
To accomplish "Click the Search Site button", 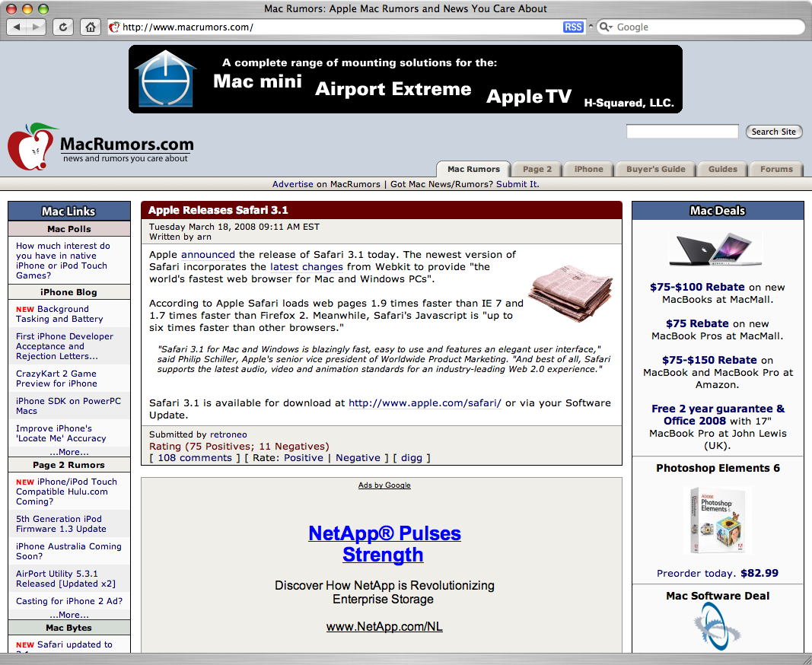I will pyautogui.click(x=774, y=132).
